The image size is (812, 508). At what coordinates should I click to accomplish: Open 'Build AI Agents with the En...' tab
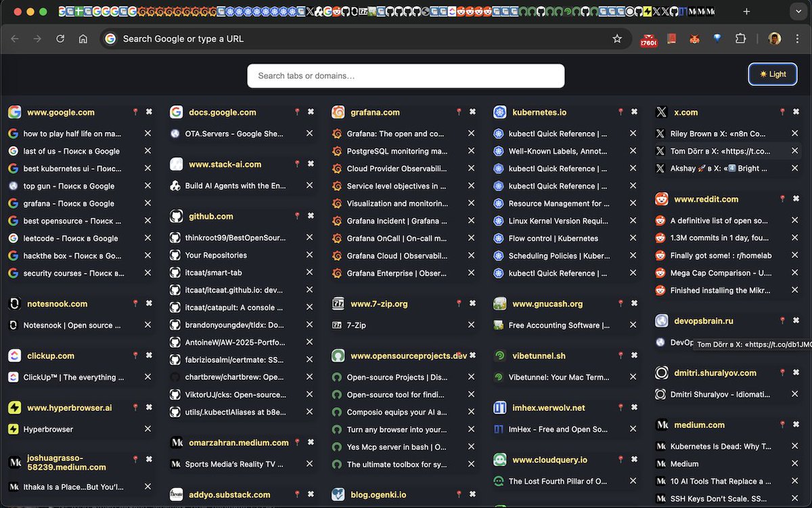point(235,186)
